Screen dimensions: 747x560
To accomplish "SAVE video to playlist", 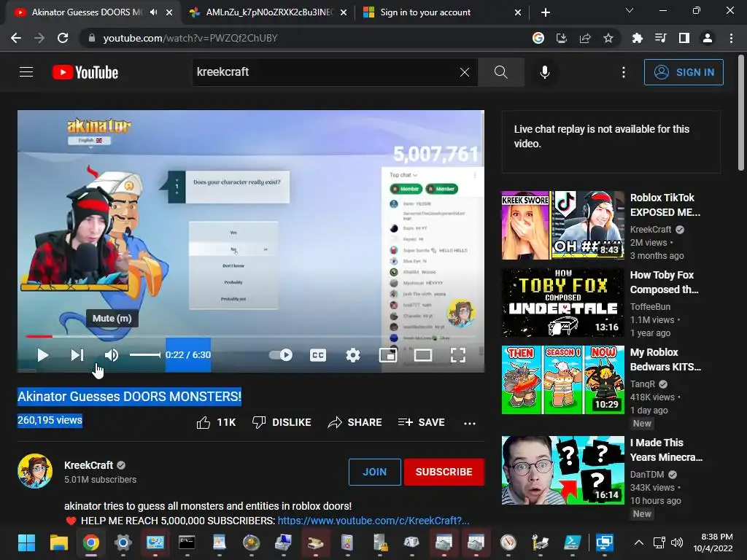I will click(x=421, y=422).
